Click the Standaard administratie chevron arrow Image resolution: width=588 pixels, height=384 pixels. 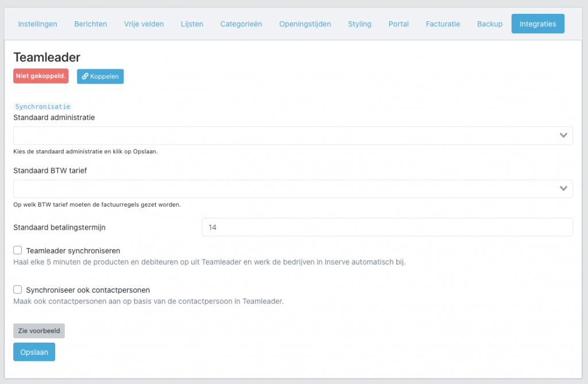563,135
